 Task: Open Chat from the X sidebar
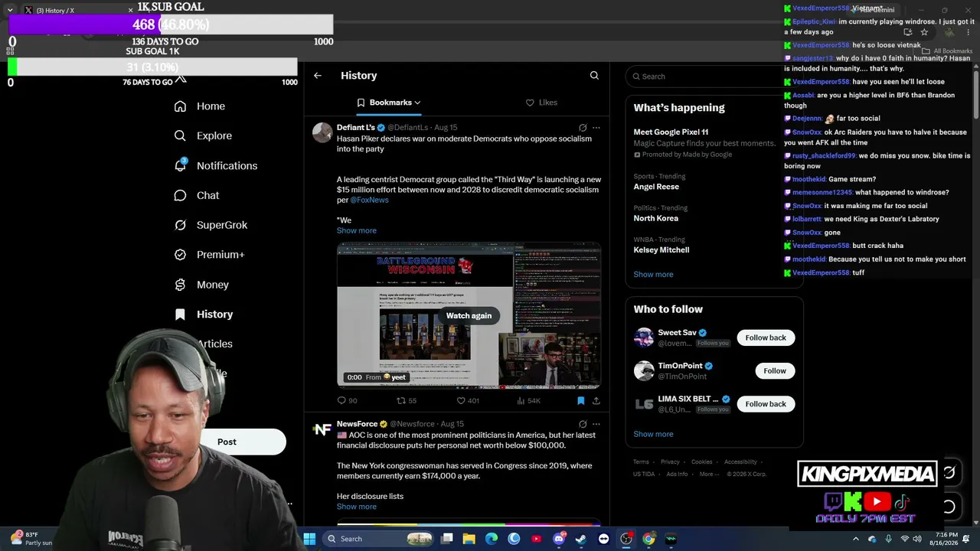point(197,195)
